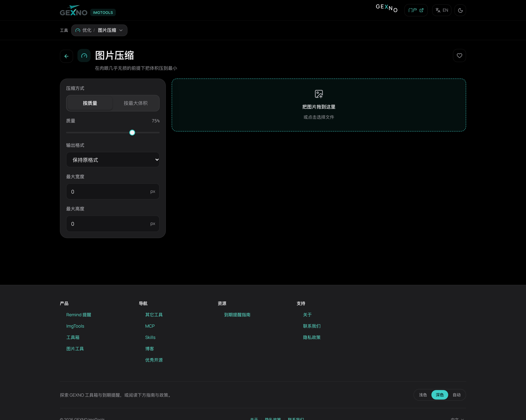Click the image upload icon
The width and height of the screenshot is (526, 420).
(319, 94)
